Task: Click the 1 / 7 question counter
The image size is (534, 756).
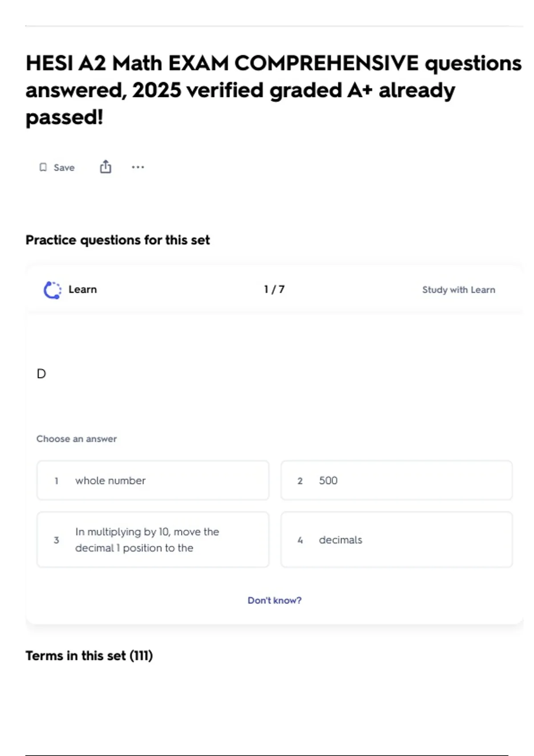Action: (x=274, y=290)
